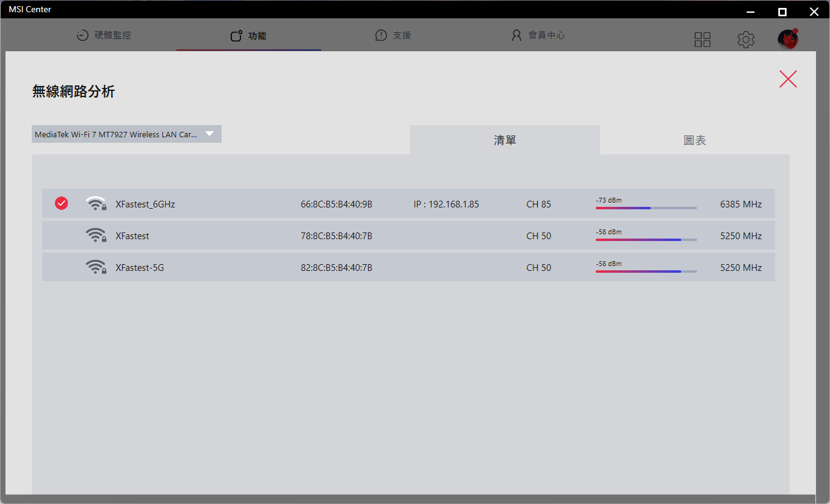Image resolution: width=830 pixels, height=504 pixels.
Task: Click the Wi-Fi icon next to XFastest-5G
Action: (x=96, y=267)
